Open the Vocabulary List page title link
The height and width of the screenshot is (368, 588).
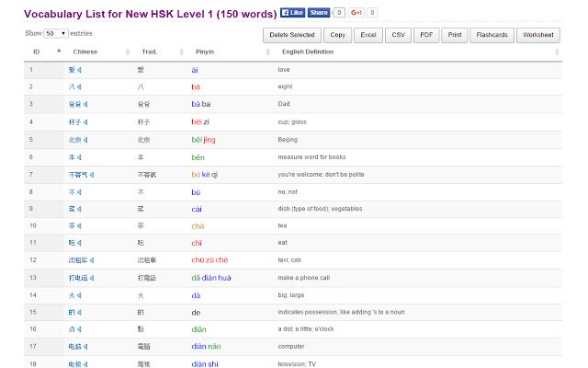(x=151, y=14)
